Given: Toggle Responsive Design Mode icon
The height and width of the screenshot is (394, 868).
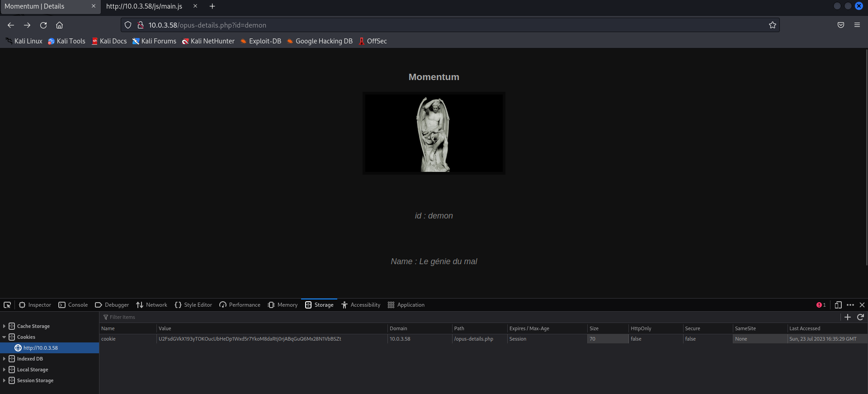Looking at the screenshot, I should tap(838, 305).
